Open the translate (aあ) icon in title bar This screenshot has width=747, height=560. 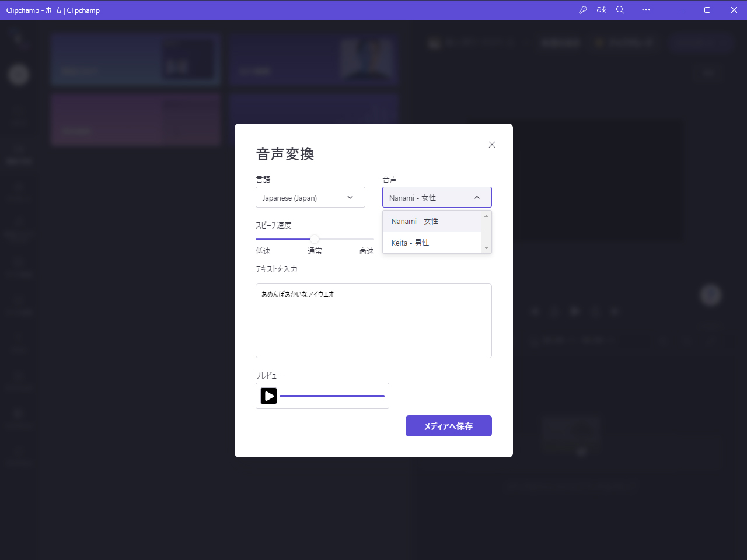(602, 10)
